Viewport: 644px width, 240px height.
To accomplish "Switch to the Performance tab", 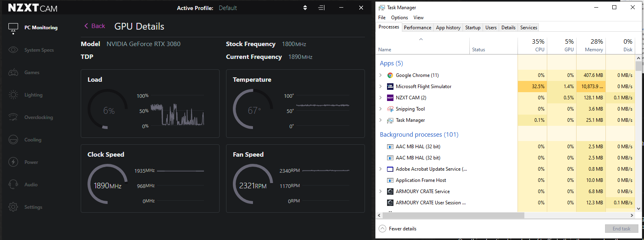I will 417,28.
